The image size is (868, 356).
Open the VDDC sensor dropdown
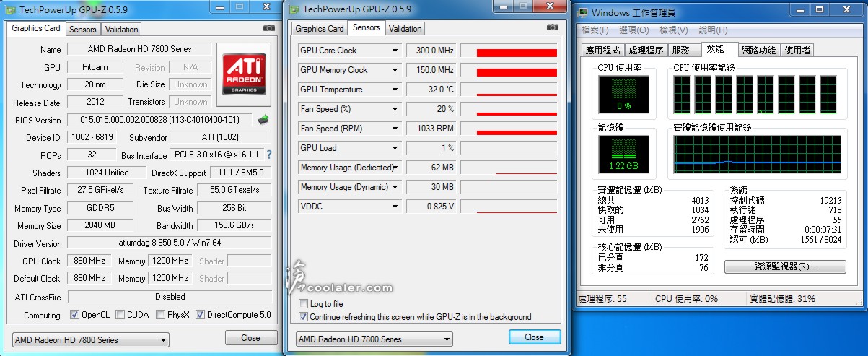tap(395, 207)
